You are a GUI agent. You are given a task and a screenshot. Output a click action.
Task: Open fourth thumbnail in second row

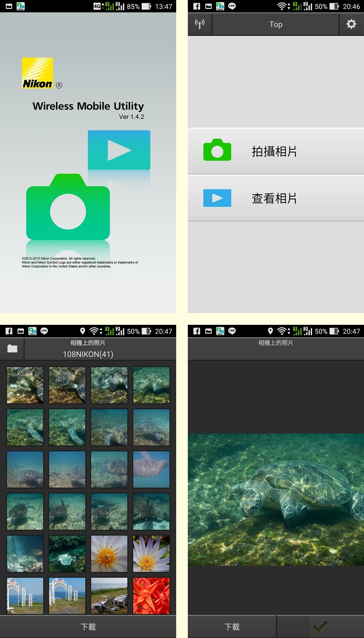pyautogui.click(x=151, y=427)
